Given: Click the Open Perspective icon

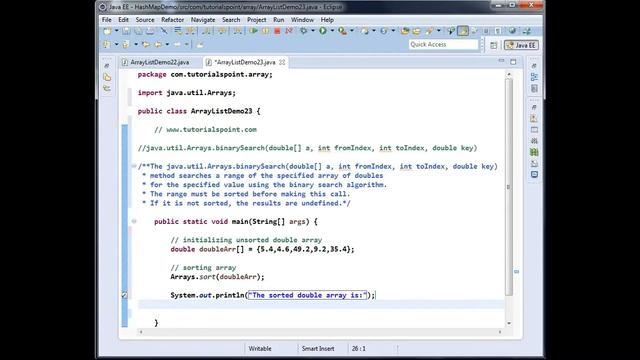Looking at the screenshot, I should [493, 45].
